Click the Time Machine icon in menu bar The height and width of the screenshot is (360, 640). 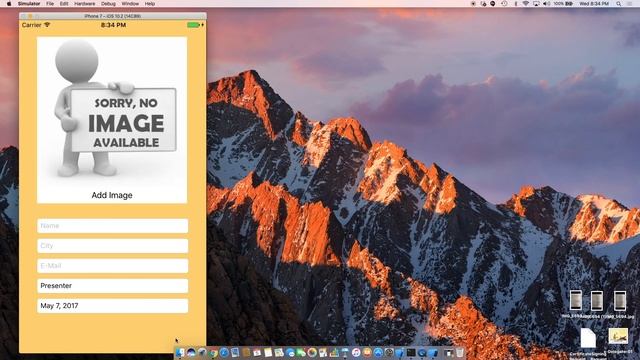[504, 4]
